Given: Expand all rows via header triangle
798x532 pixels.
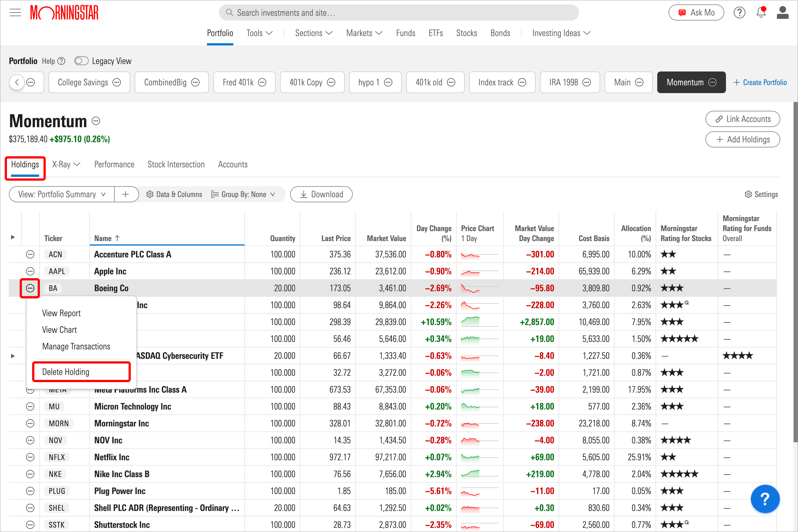Looking at the screenshot, I should (x=13, y=237).
